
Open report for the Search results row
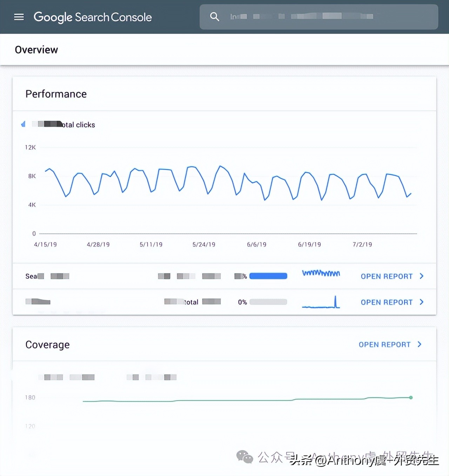coord(387,276)
